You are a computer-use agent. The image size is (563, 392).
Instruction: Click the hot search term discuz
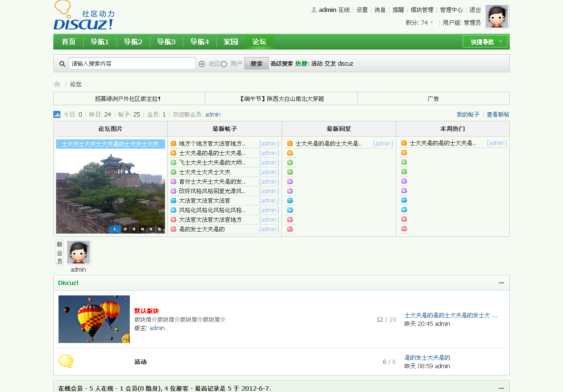point(345,64)
